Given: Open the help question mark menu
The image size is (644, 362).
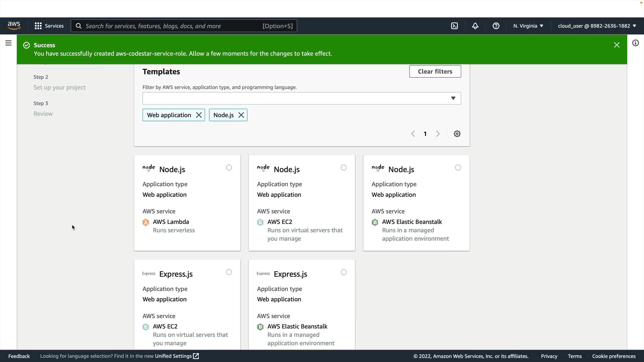Looking at the screenshot, I should pyautogui.click(x=496, y=26).
